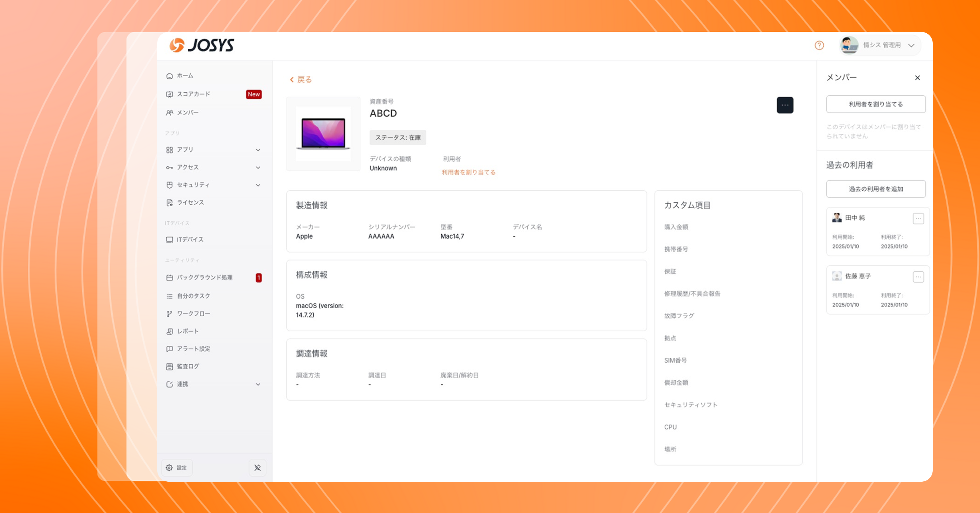Viewport: 980px width, 513px height.
Task: Open the options menu for 田中 純
Action: click(x=918, y=218)
